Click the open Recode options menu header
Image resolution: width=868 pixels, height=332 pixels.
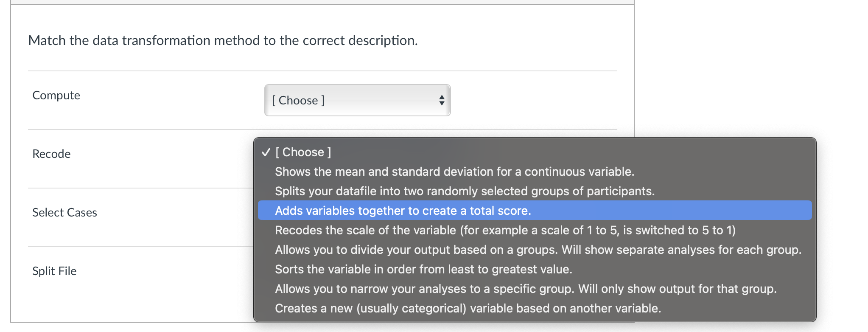(303, 152)
